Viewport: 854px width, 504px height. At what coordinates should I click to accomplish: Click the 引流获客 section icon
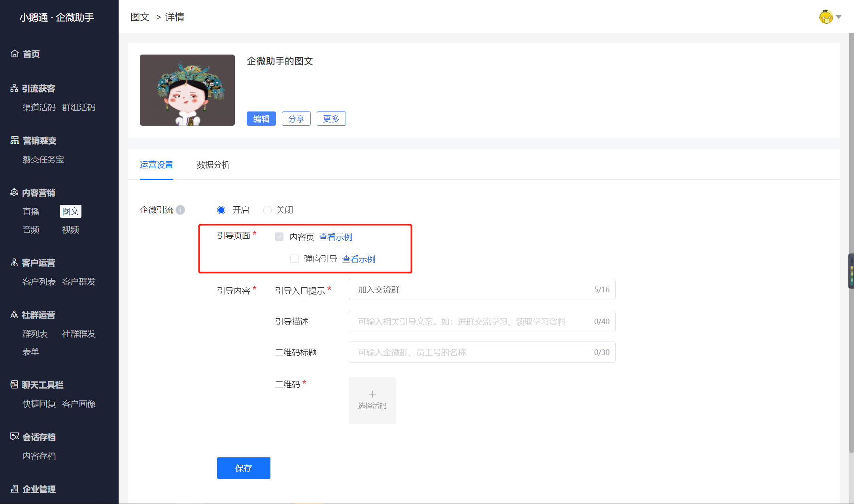(x=14, y=88)
